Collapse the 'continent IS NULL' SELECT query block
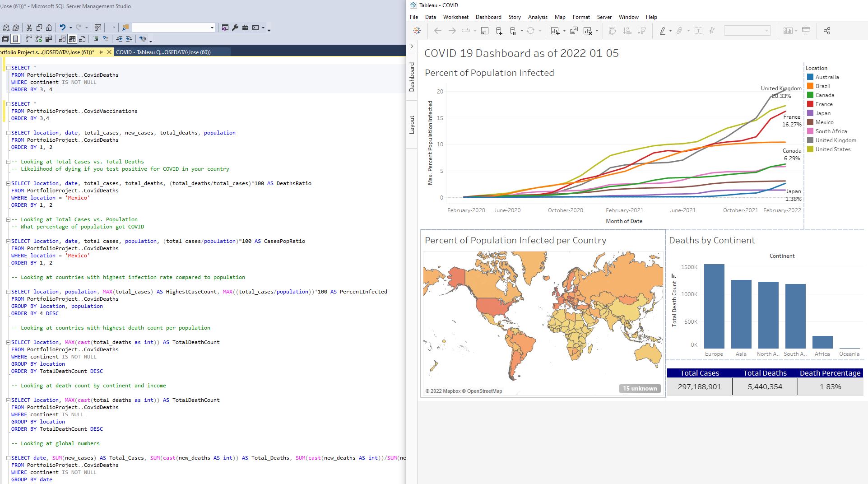Screen dimensions: 868x484 pos(8,400)
